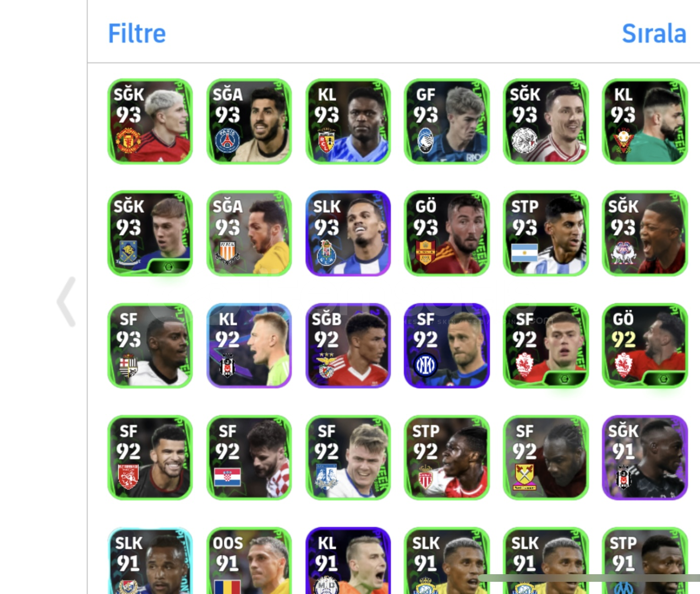Image resolution: width=700 pixels, height=594 pixels.
Task: Select the STP 93 Argentina player card
Action: (x=546, y=233)
